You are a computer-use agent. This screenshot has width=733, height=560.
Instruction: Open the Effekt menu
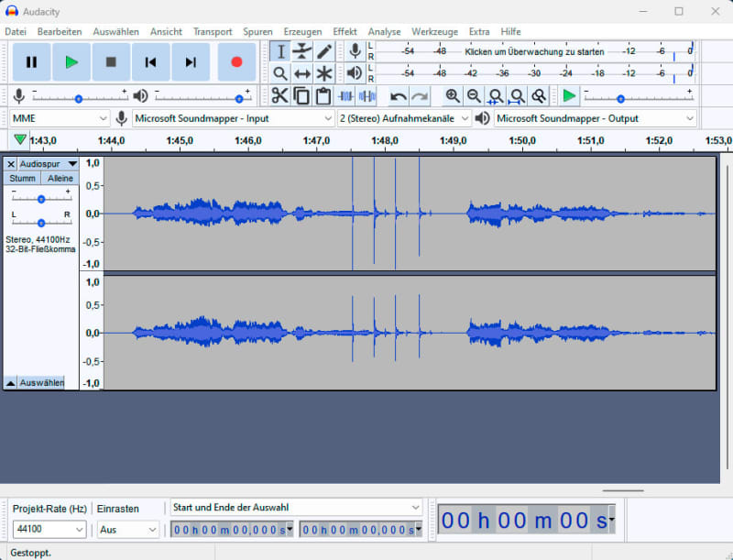click(345, 32)
